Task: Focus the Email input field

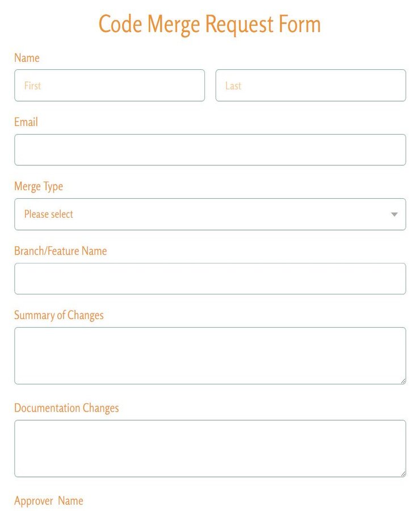Action: click(210, 149)
